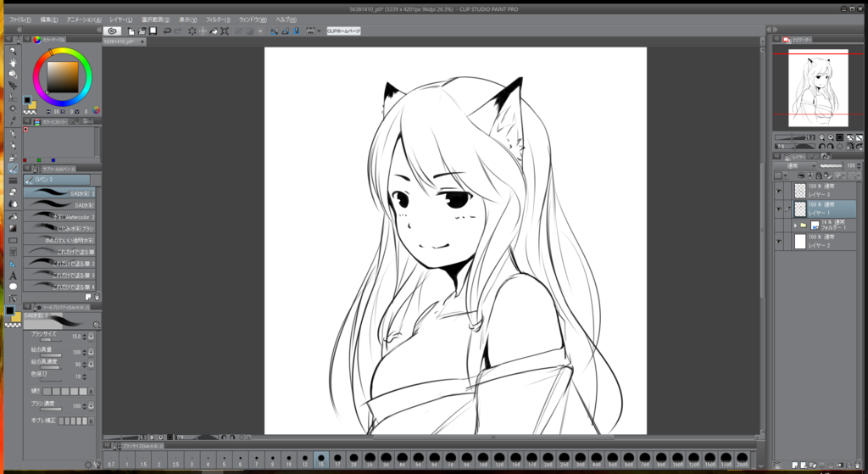Select the Ruler tool

tap(13, 264)
